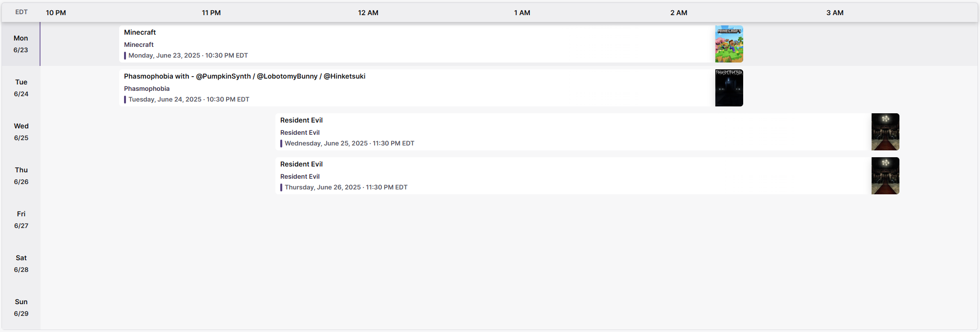Open the Phasmophobia game cover thumbnail
Viewport: 980px width, 332px height.
pos(729,88)
